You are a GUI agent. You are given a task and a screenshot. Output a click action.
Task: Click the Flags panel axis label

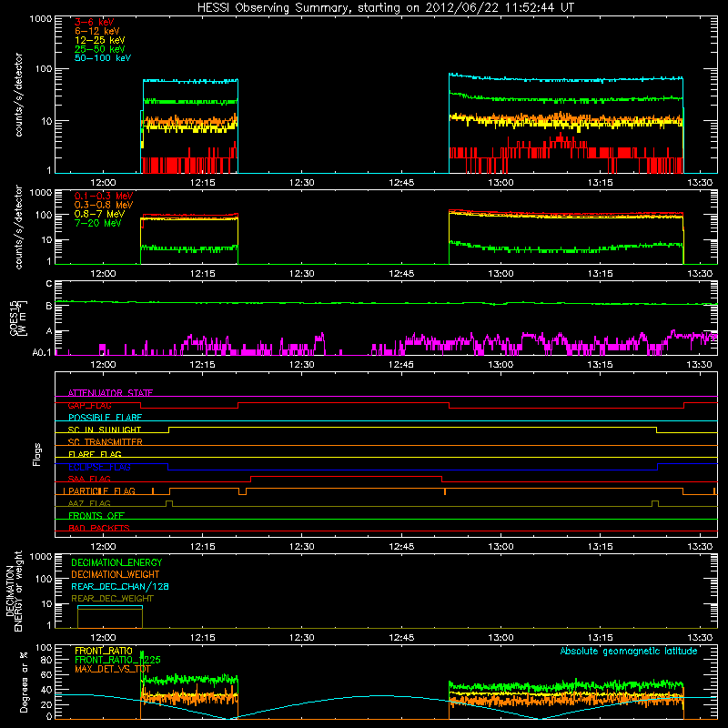pyautogui.click(x=37, y=454)
